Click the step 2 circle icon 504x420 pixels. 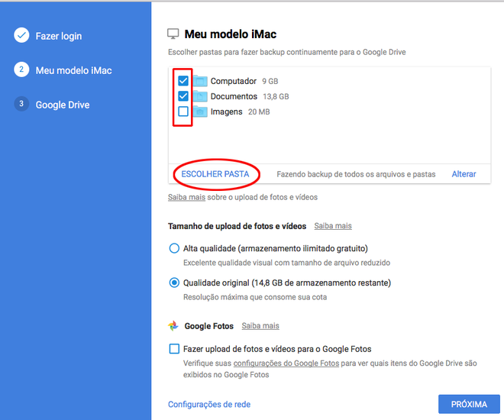coord(21,69)
